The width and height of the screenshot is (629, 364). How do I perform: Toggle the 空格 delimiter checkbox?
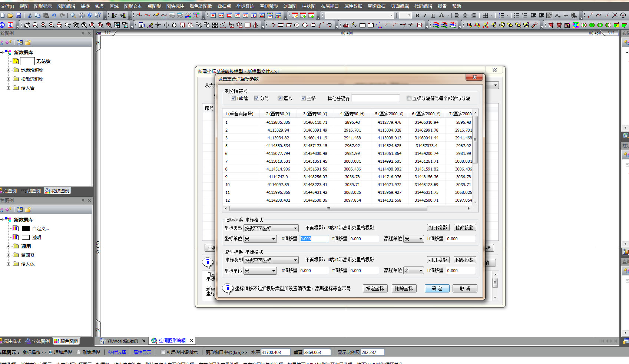[x=303, y=98]
